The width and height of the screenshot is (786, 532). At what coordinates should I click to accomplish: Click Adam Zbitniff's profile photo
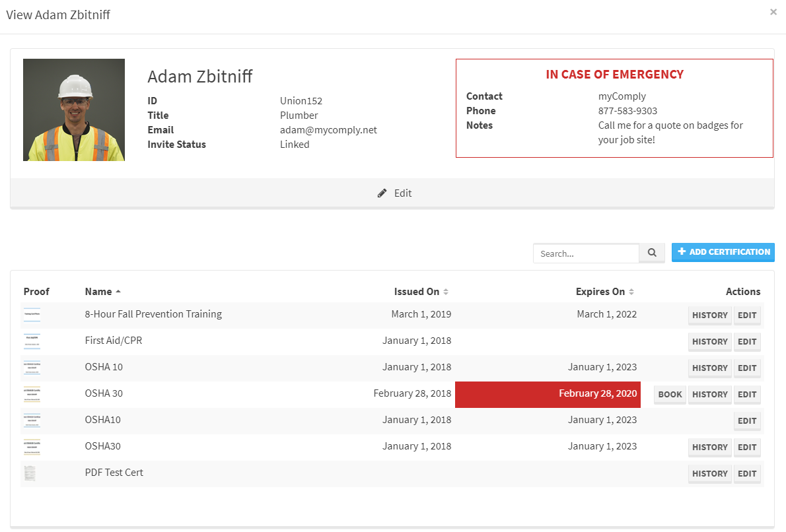[x=74, y=110]
